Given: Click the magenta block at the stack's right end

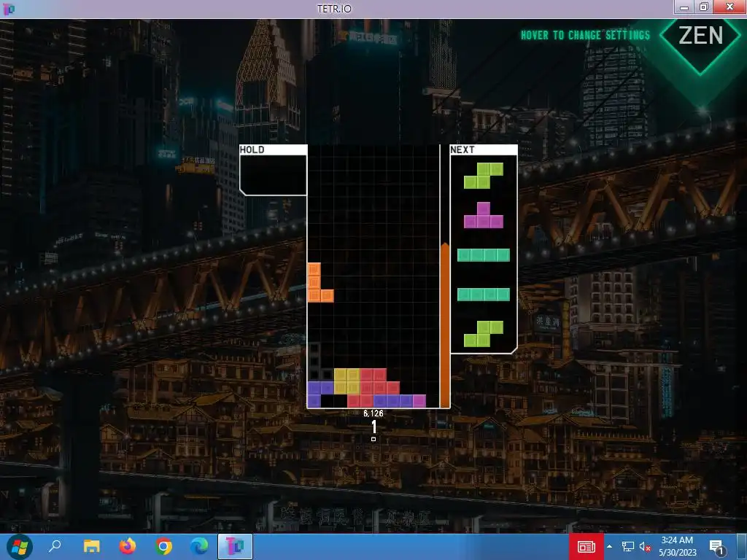Looking at the screenshot, I should coord(419,401).
